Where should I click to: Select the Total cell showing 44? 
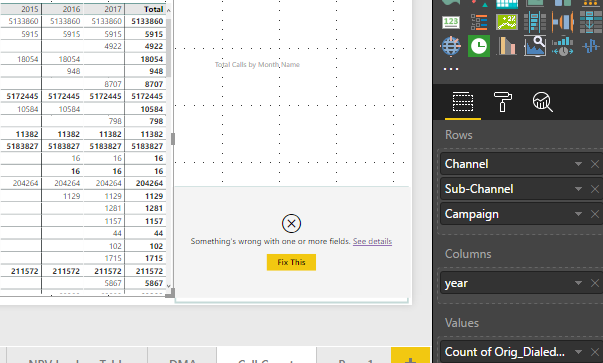(158, 233)
